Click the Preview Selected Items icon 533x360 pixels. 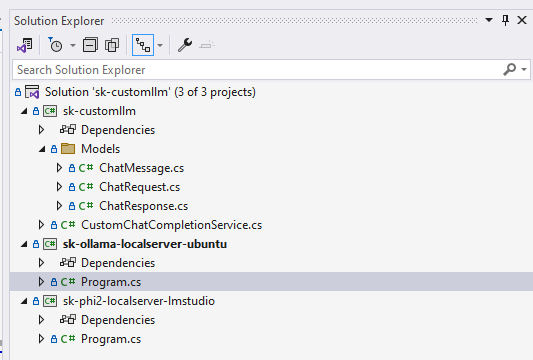coord(207,45)
